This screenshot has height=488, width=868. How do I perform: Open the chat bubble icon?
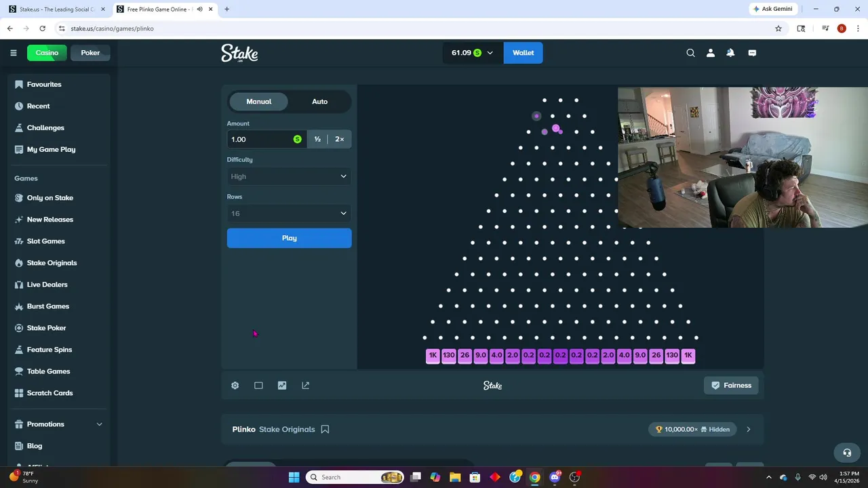click(x=752, y=53)
